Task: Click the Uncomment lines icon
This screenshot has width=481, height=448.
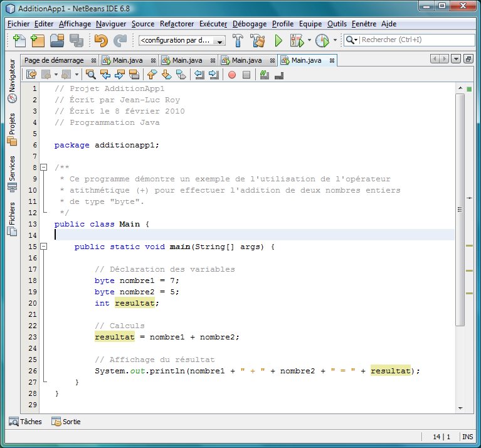Action: click(x=279, y=75)
